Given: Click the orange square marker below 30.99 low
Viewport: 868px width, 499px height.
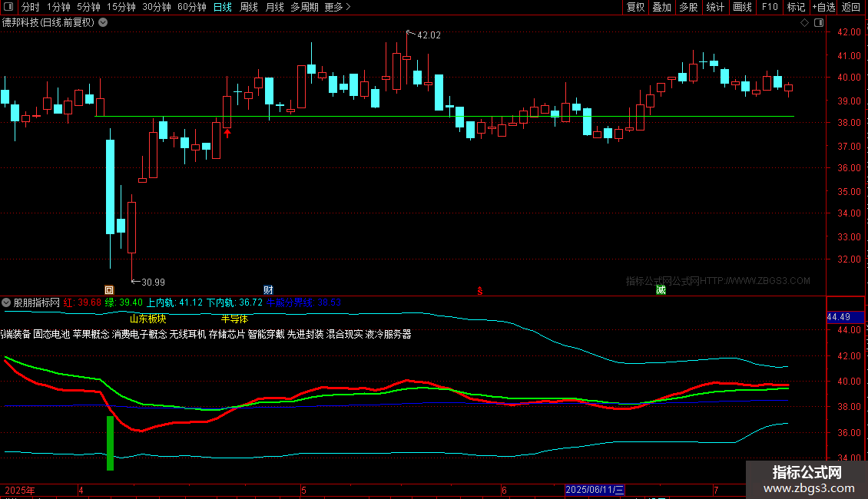Looking at the screenshot, I should 109,290.
